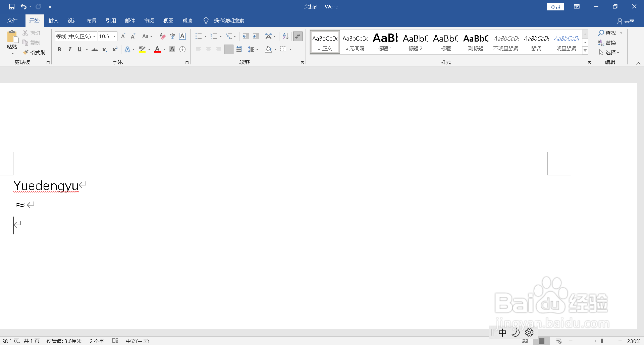Apply subscript formatting
Screen dimensions: 644x345
[x=105, y=50]
